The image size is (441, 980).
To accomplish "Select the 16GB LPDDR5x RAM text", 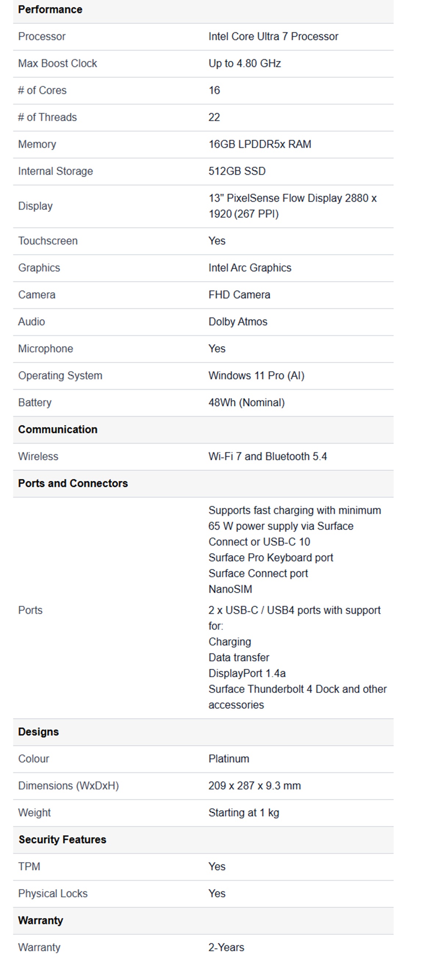I will tap(260, 144).
